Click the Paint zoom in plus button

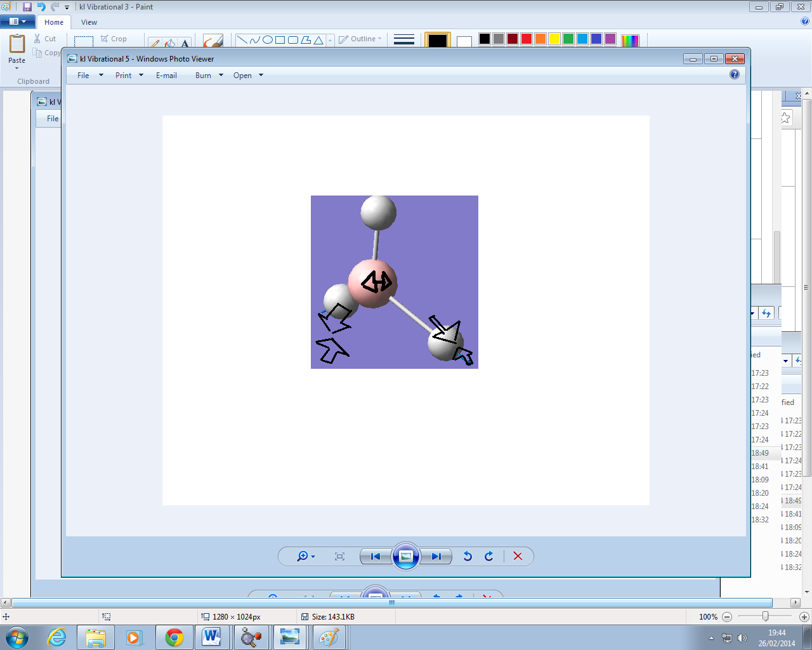point(804,617)
